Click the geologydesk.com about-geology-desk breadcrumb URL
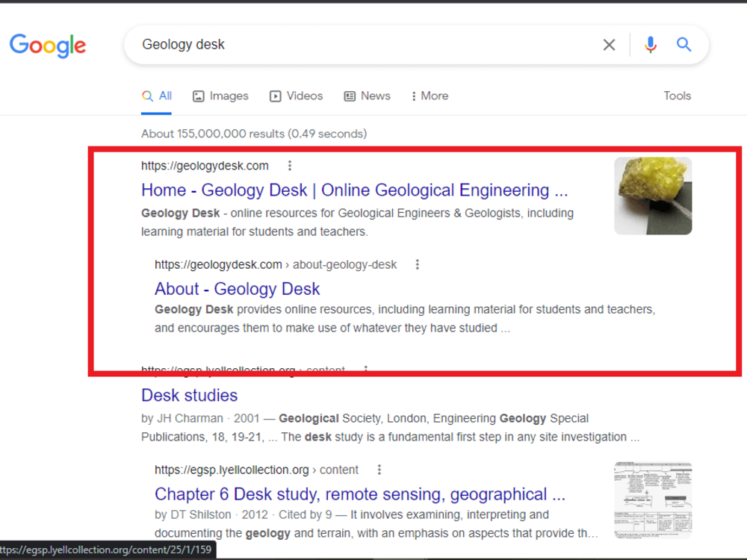 pos(276,265)
